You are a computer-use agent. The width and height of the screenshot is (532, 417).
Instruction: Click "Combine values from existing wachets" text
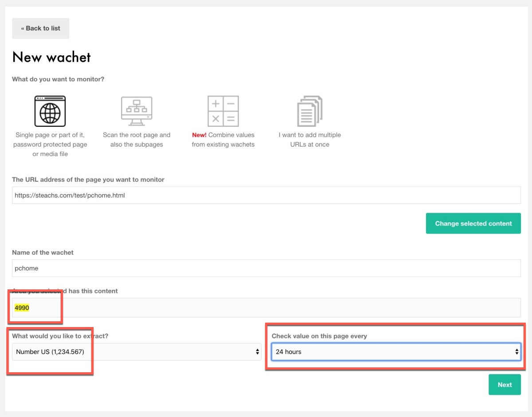click(x=223, y=140)
